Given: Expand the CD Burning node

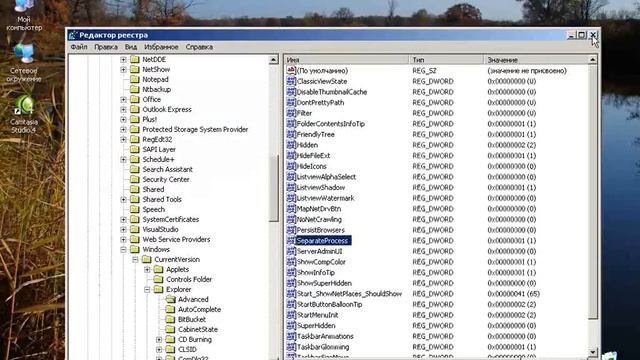Looking at the screenshot, I should (159, 340).
